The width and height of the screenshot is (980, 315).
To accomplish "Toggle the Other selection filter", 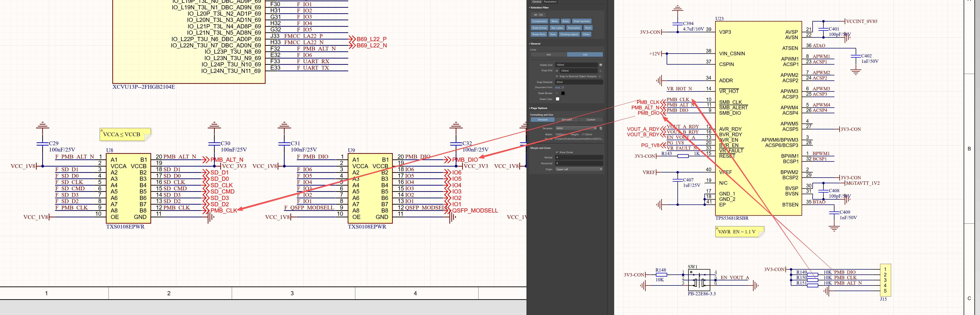I will [x=586, y=34].
